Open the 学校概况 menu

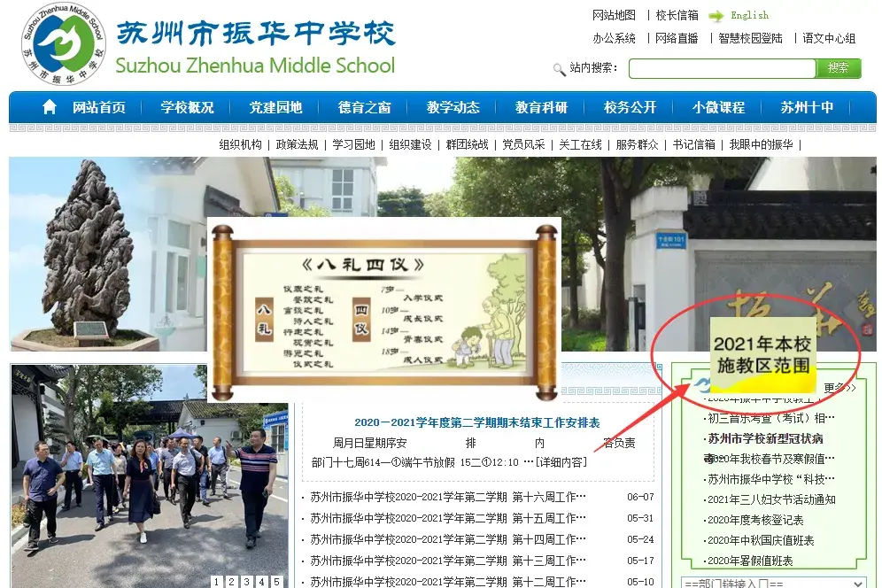pos(188,107)
